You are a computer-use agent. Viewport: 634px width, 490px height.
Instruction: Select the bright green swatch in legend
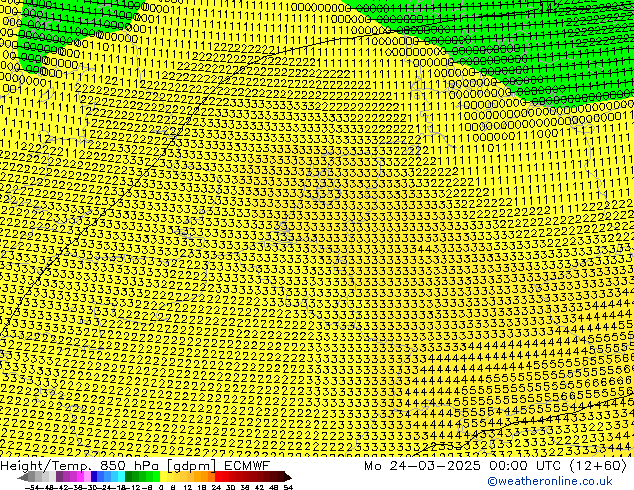pos(156,477)
